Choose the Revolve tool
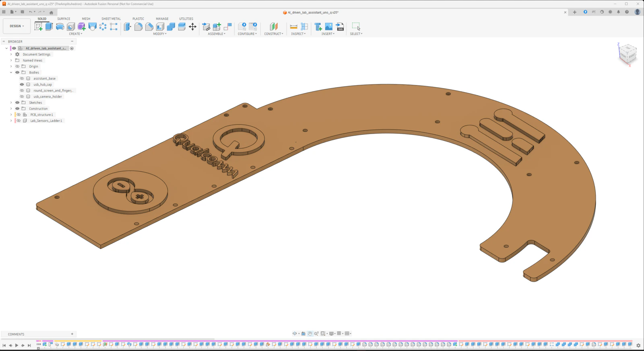Screen dimensions: 644x351 click(60, 27)
